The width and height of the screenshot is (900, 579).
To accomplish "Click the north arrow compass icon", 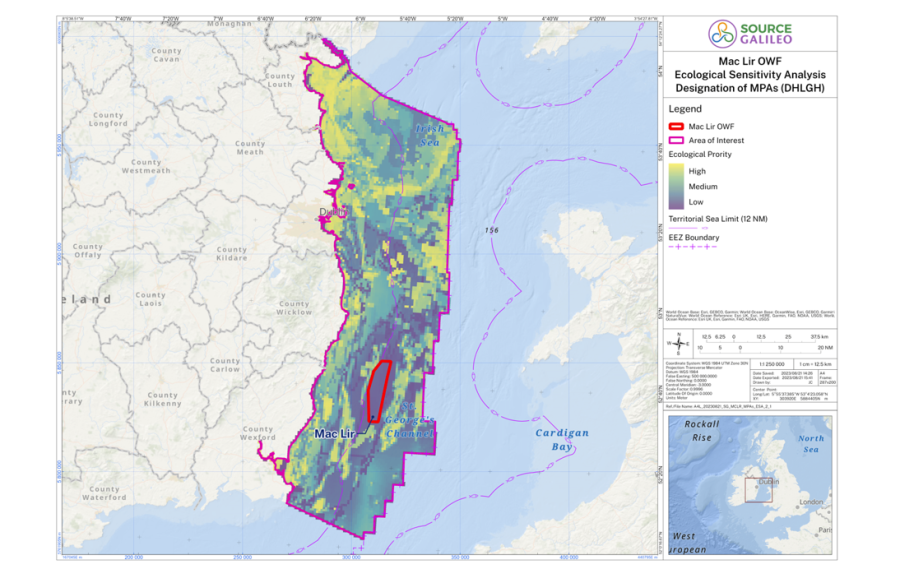I will [679, 344].
